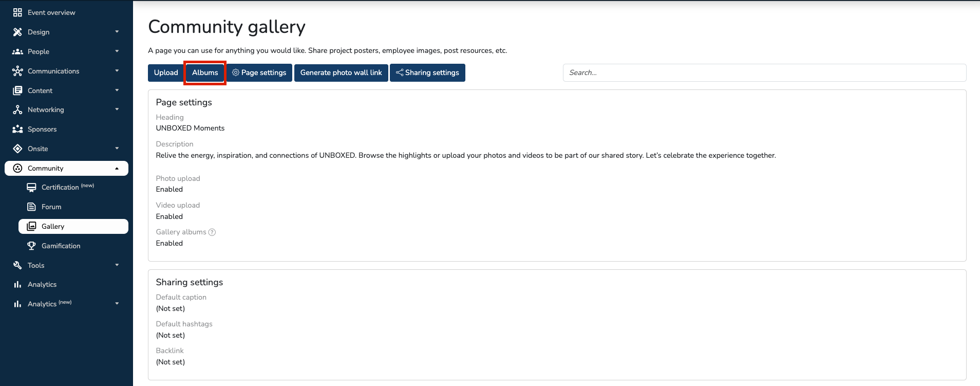Click the Gamification trophy icon
This screenshot has width=980, height=386.
(x=31, y=246)
